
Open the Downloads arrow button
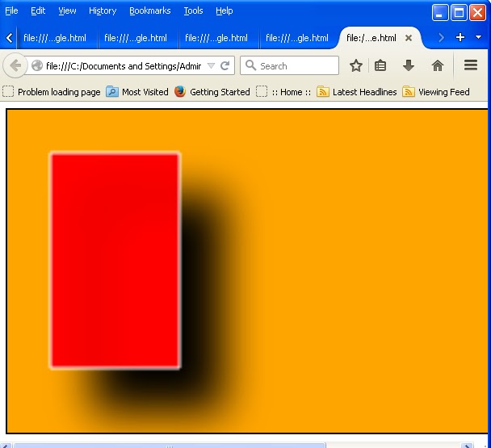pyautogui.click(x=409, y=65)
